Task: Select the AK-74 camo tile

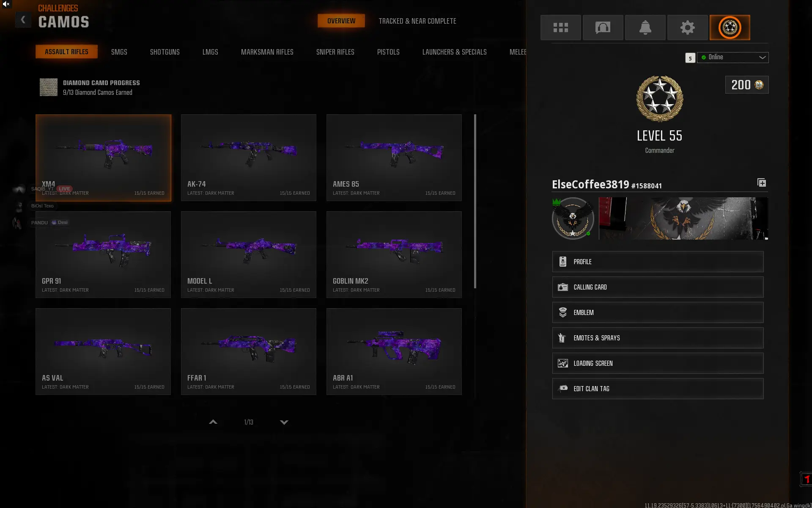Action: click(248, 157)
